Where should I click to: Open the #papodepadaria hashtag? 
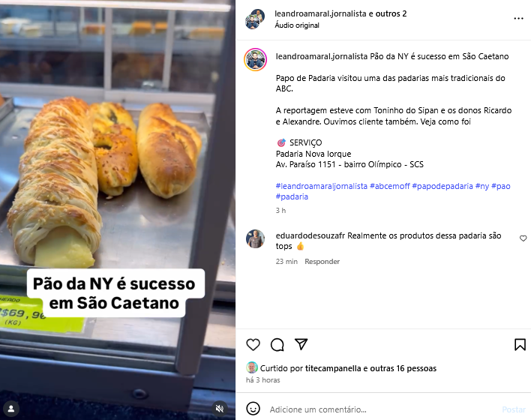click(x=442, y=186)
